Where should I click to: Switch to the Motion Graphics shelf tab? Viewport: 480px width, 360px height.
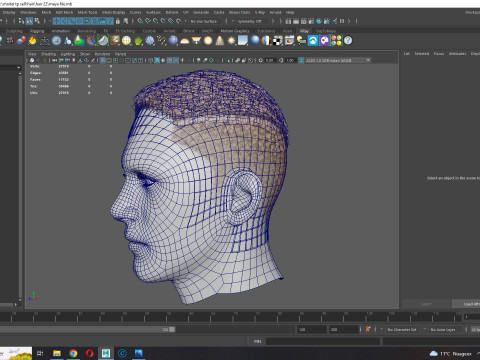tap(235, 31)
